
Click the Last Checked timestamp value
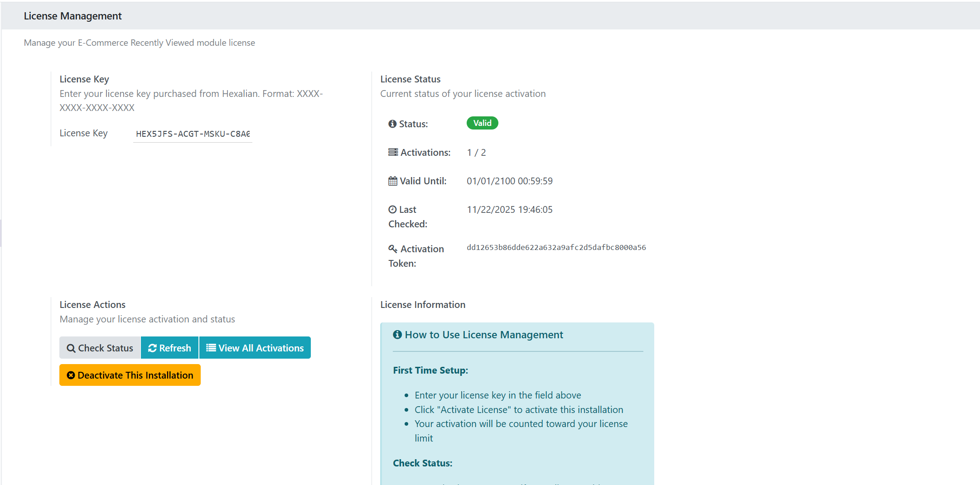click(x=509, y=210)
